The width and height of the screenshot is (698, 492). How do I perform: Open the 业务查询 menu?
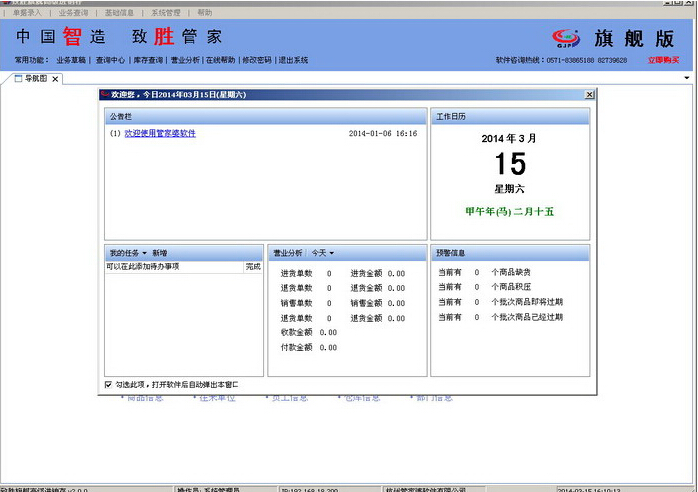(73, 13)
